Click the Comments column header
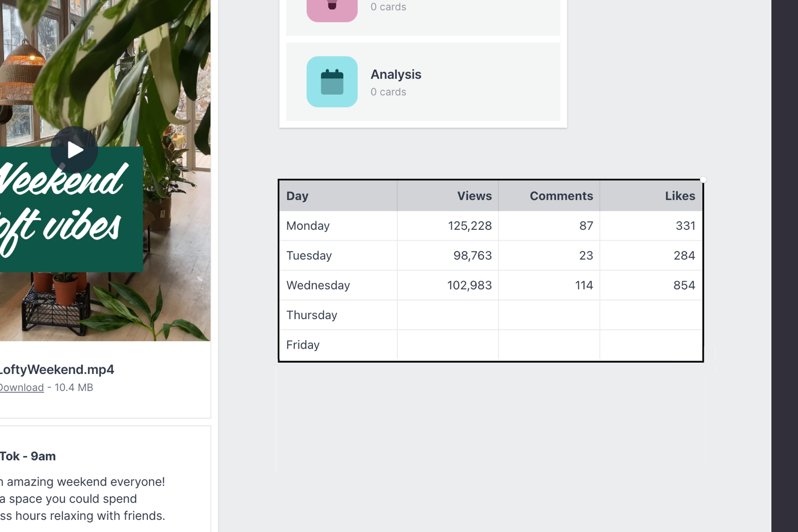 pos(561,195)
